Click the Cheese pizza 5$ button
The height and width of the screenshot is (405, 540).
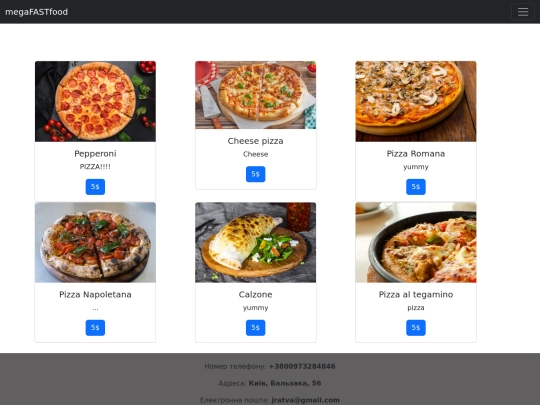256,174
